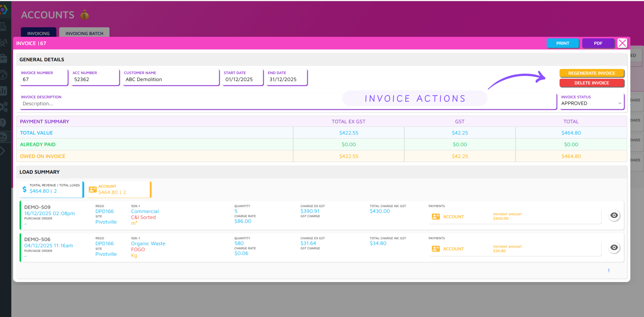Screen dimensions: 644x317
Task: Click rego DPD166 in the DEMO-509 row
Action: coord(104,211)
